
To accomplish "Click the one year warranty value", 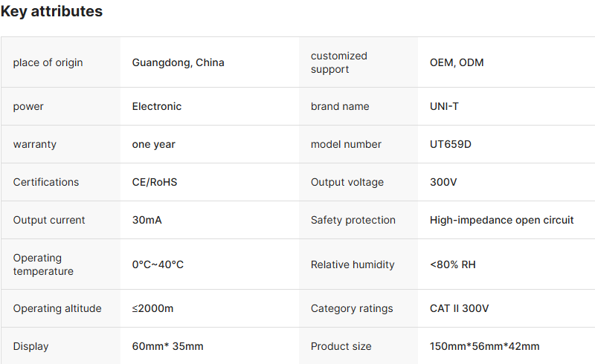I will coord(153,144).
